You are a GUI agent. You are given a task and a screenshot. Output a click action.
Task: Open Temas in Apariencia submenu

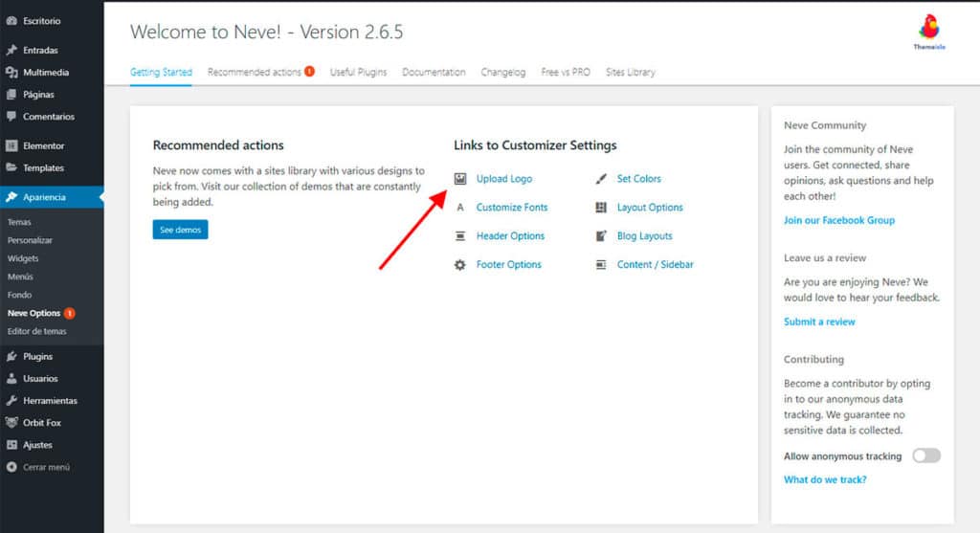pyautogui.click(x=19, y=222)
